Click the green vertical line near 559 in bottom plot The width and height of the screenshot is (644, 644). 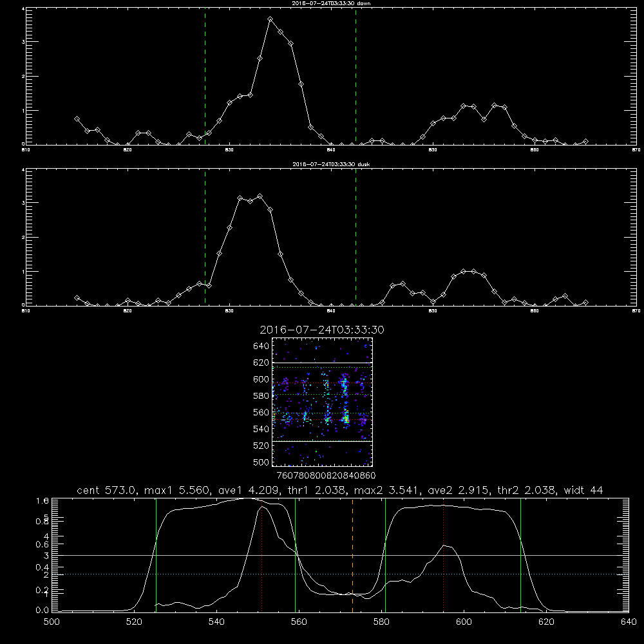pos(296,554)
